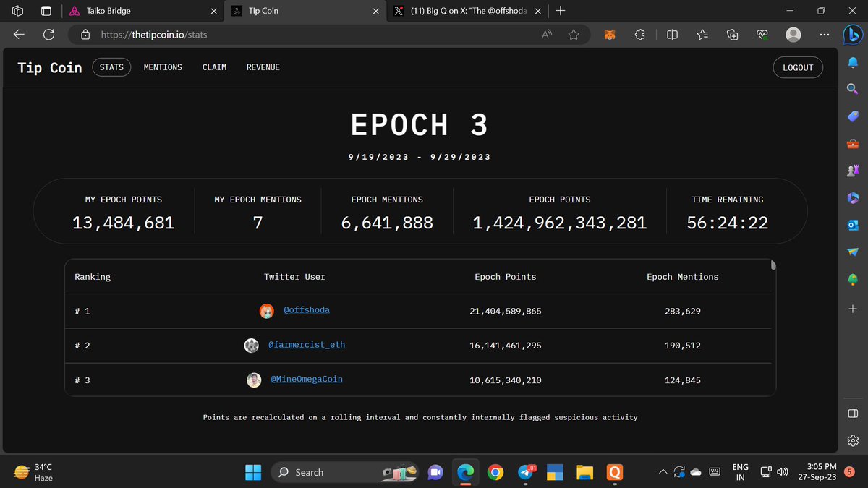Click the 21,404,589,865 points value
The image size is (868, 488).
click(x=506, y=311)
